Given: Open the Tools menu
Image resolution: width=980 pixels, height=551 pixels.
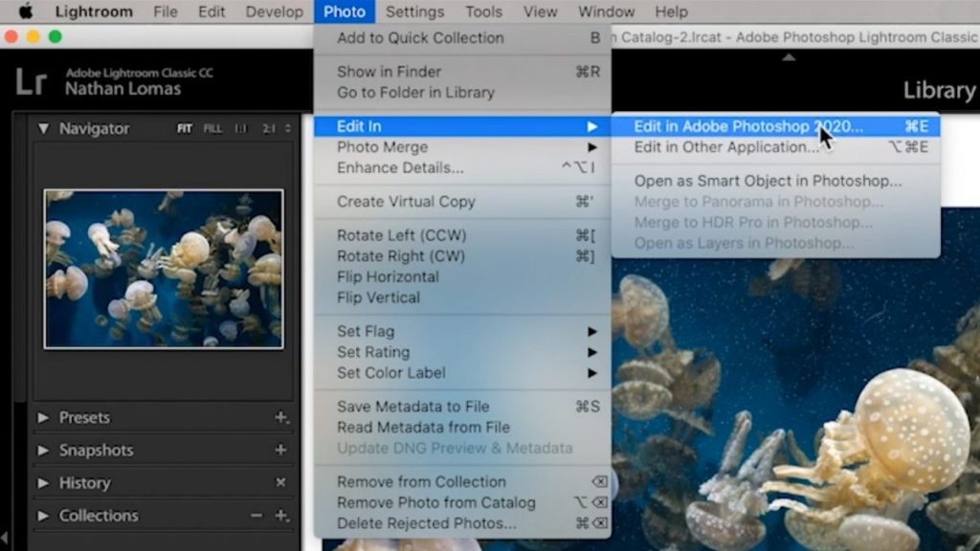Looking at the screenshot, I should (483, 11).
